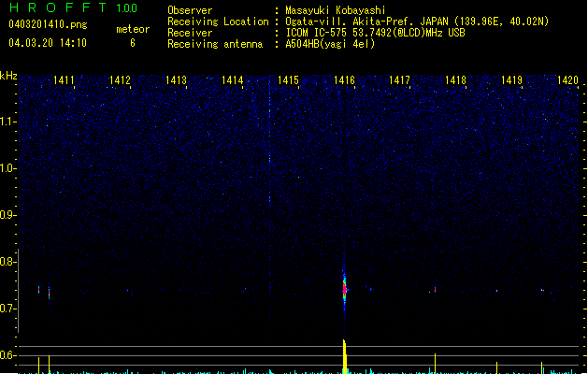
Task: Click the 1413 time axis label
Action: (176, 80)
